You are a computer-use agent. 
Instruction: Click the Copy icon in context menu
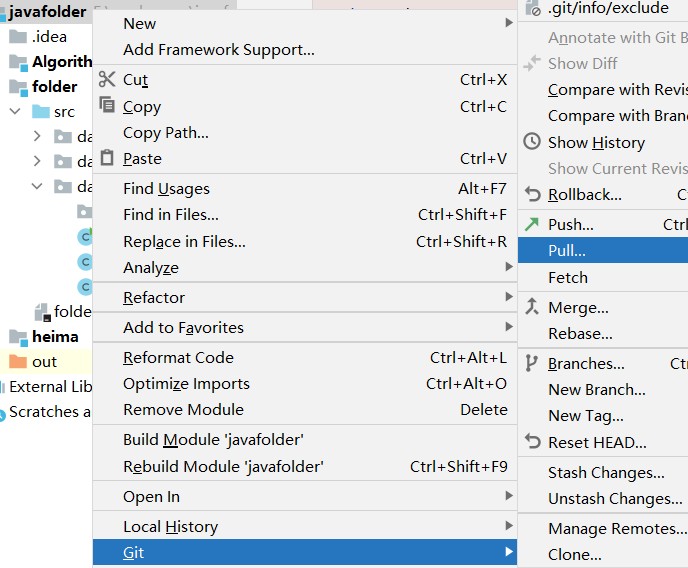click(108, 106)
